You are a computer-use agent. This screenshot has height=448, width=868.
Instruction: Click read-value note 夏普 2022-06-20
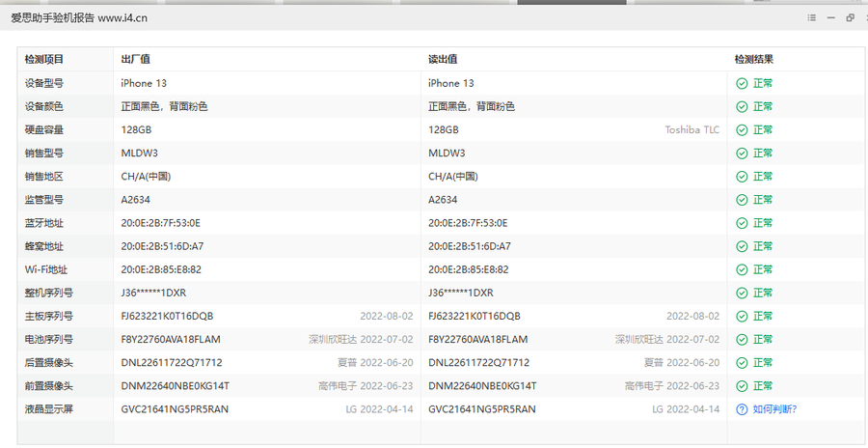coord(682,363)
